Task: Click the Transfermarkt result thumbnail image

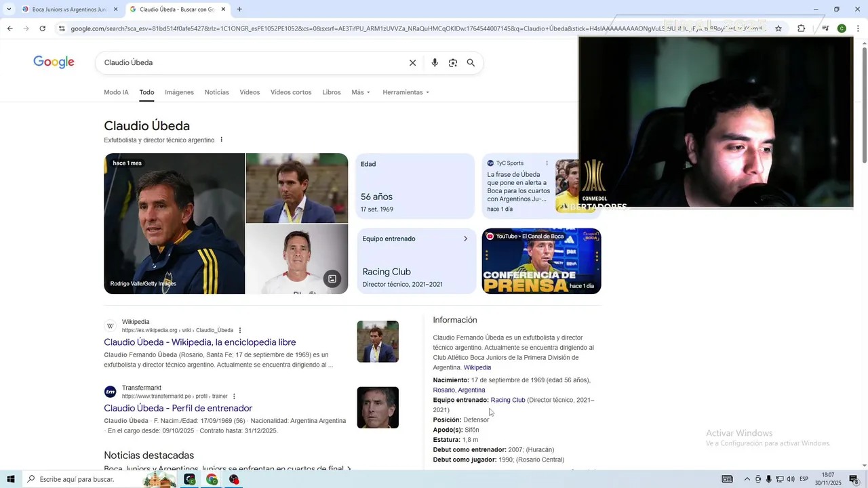Action: pyautogui.click(x=378, y=407)
